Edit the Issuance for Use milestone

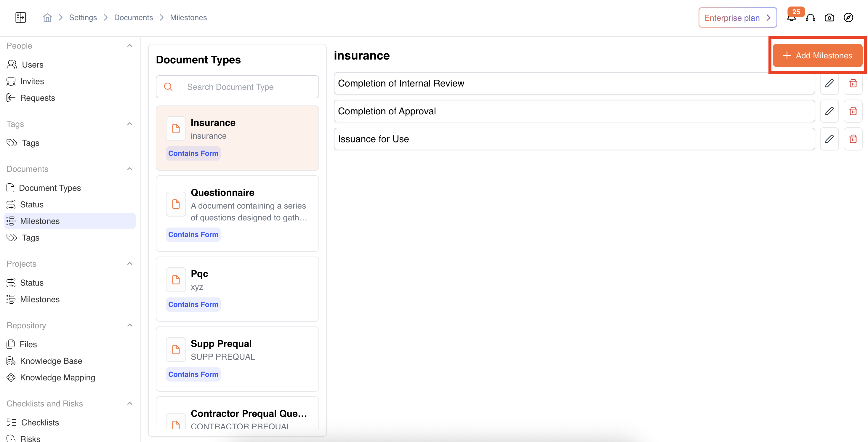(829, 139)
